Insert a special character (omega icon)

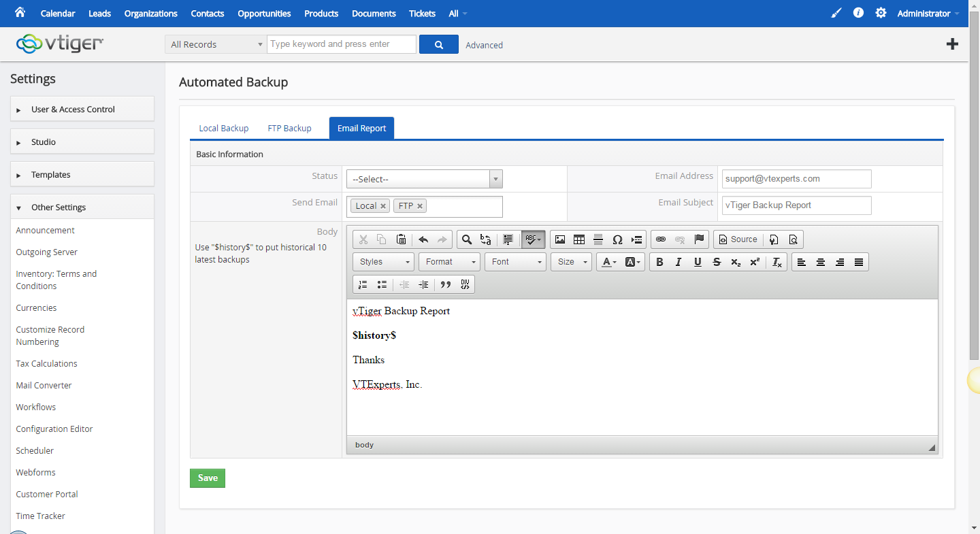pyautogui.click(x=617, y=239)
